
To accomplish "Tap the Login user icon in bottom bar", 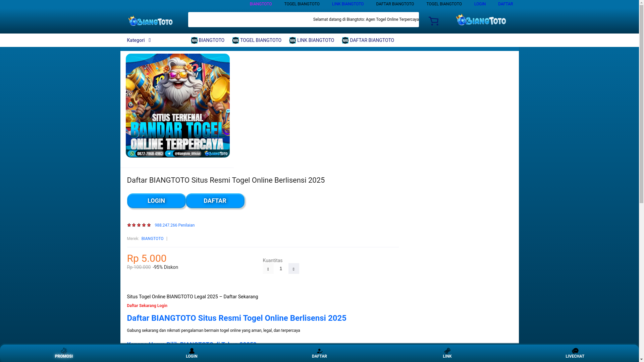I will pos(192,351).
